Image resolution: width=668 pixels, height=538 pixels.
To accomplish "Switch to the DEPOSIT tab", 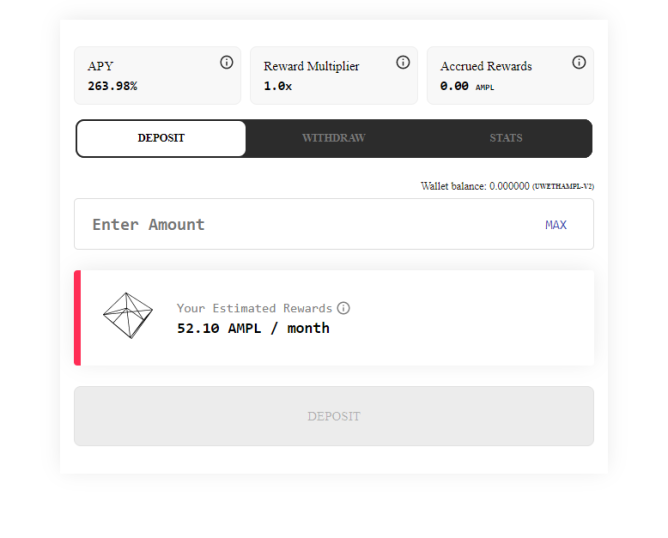I will [x=161, y=138].
